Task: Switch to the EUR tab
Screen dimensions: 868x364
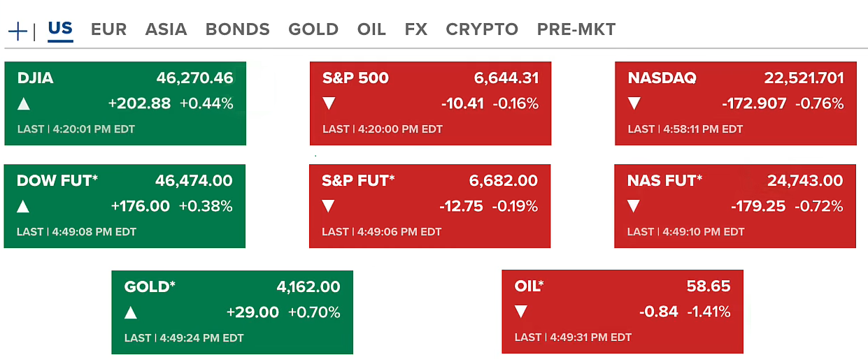Action: tap(108, 29)
